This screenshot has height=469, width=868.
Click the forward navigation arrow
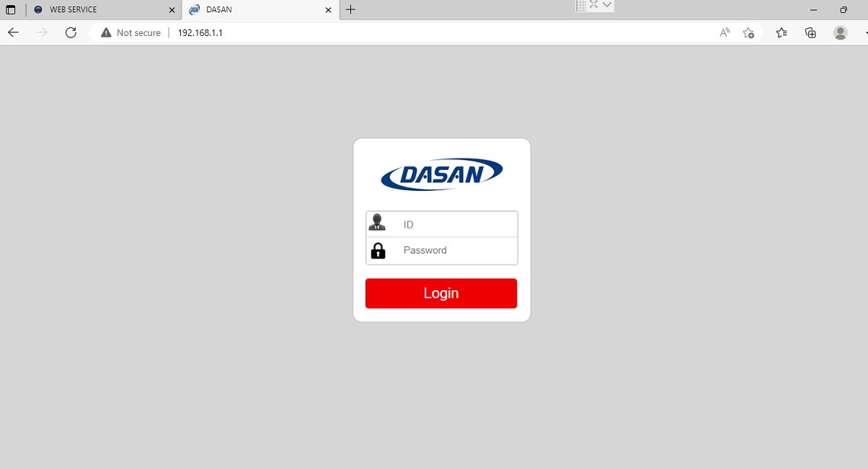pos(42,32)
